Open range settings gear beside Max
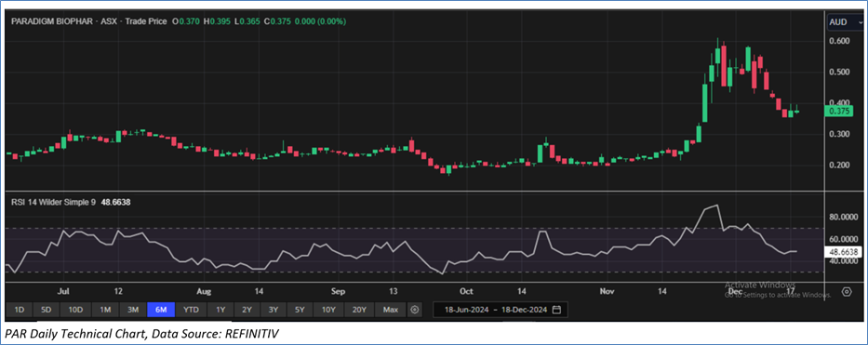868x345 pixels. click(x=415, y=310)
